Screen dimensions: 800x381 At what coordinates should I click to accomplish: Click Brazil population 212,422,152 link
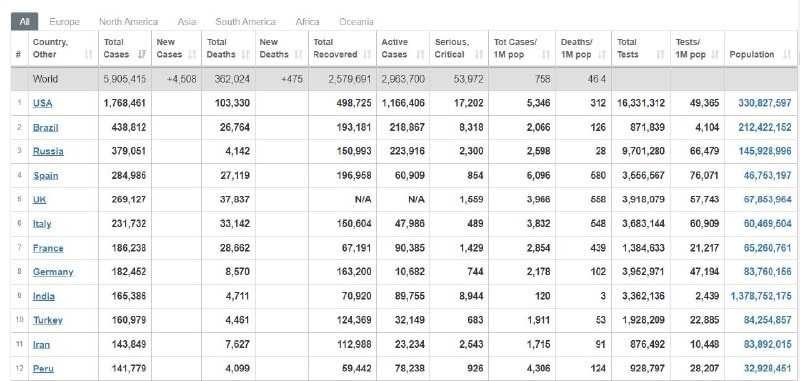point(765,128)
